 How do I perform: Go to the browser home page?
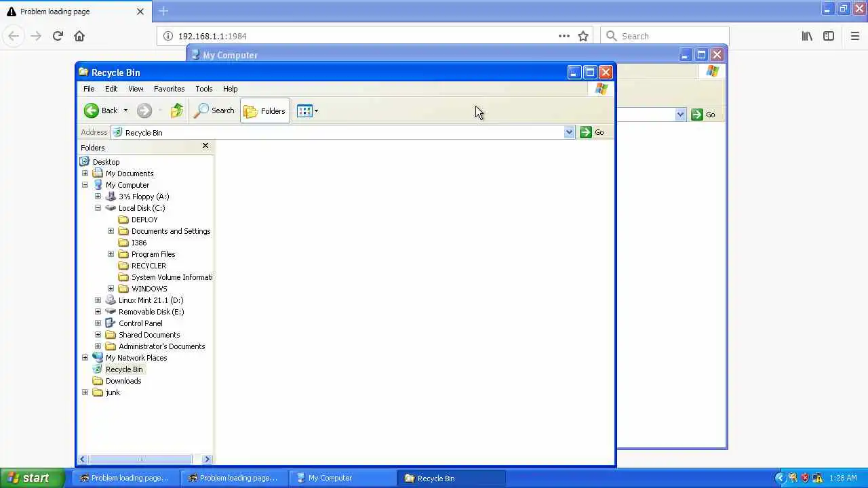[79, 36]
